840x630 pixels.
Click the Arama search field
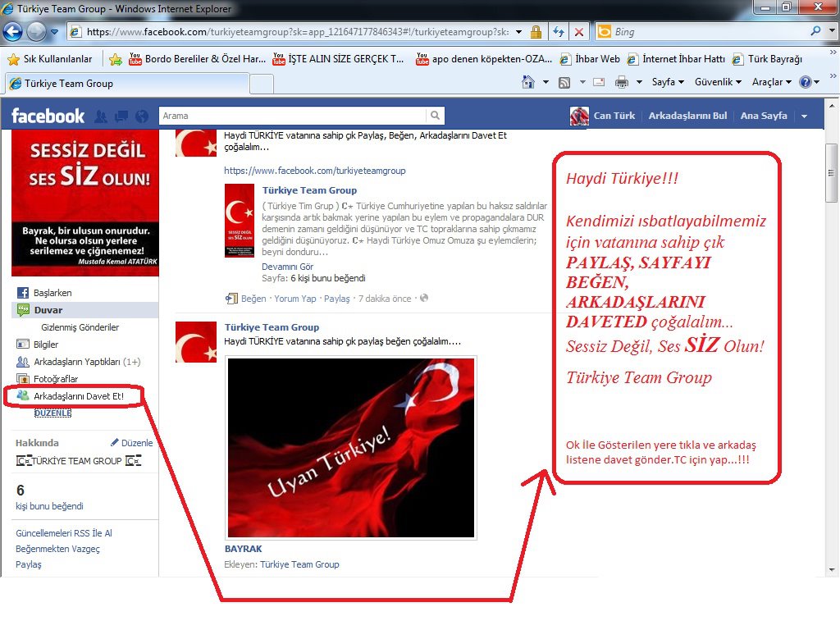[x=293, y=116]
